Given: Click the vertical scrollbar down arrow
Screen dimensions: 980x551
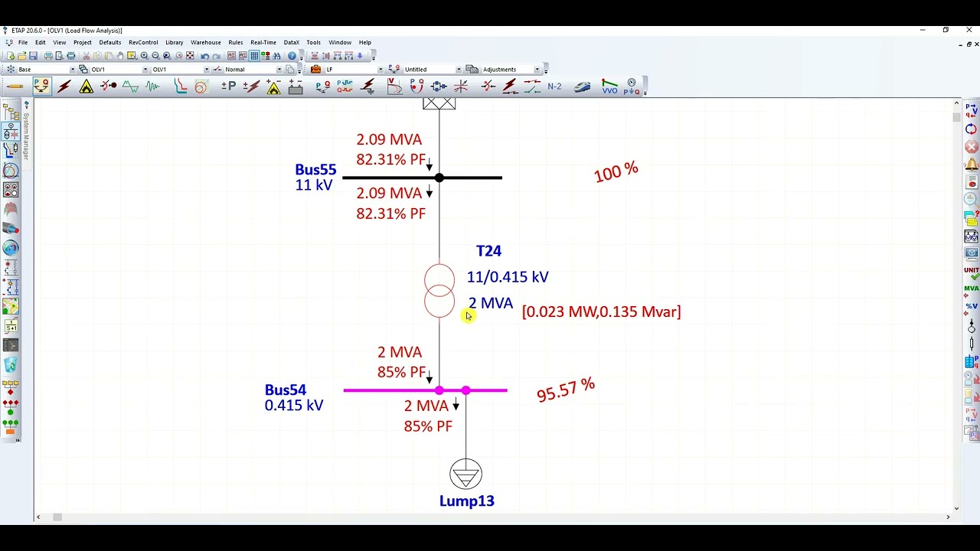Looking at the screenshot, I should [x=956, y=508].
